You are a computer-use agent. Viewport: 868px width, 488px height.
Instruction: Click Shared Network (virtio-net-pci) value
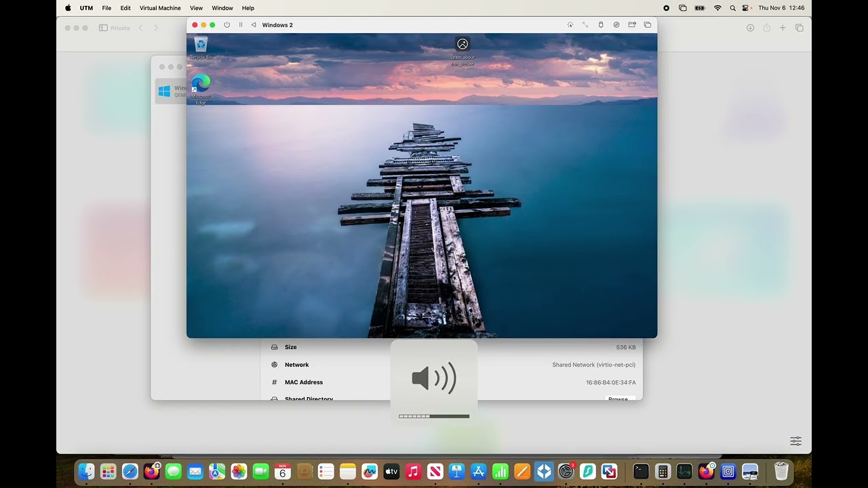593,365
